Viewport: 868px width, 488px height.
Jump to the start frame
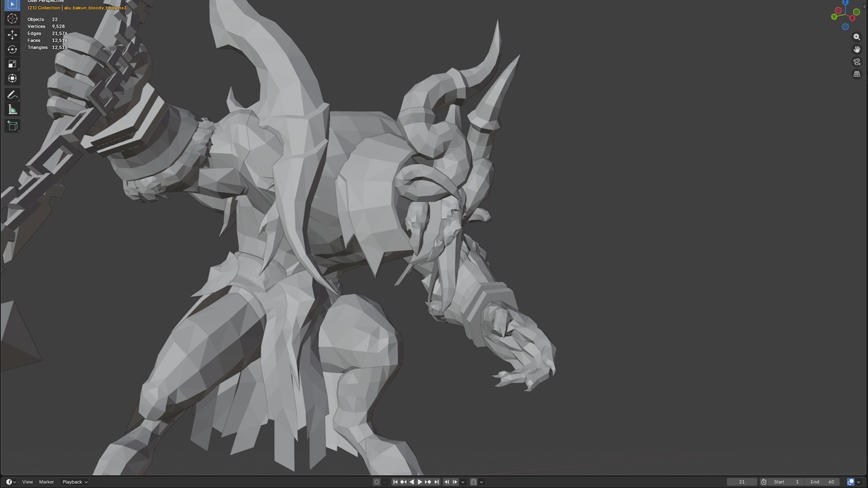click(x=395, y=482)
